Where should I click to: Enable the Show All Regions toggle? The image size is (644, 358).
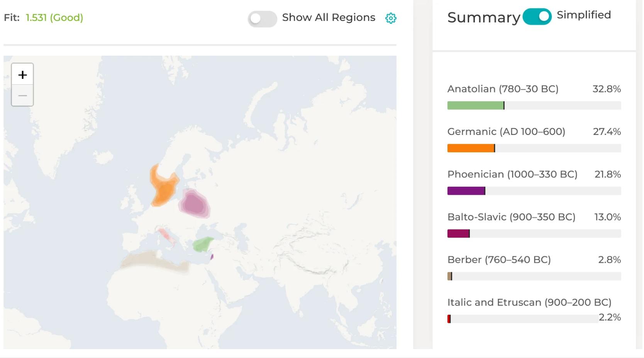262,19
